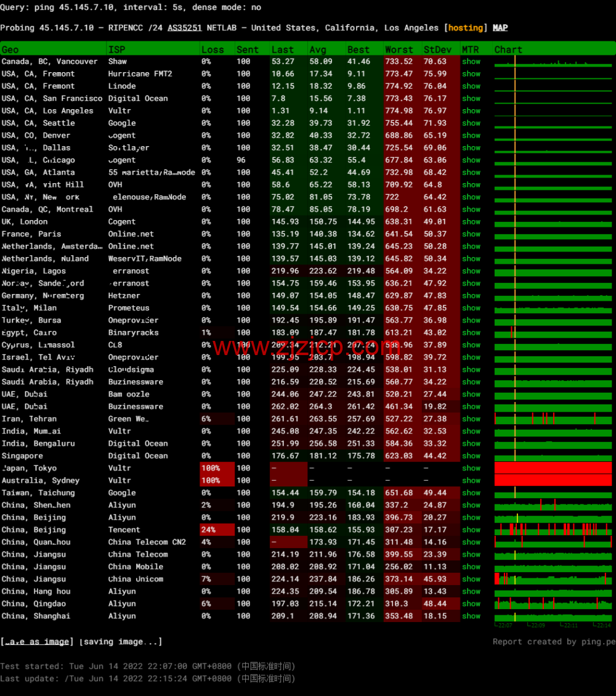
Task: Click the ISP column header
Action: [x=116, y=49]
